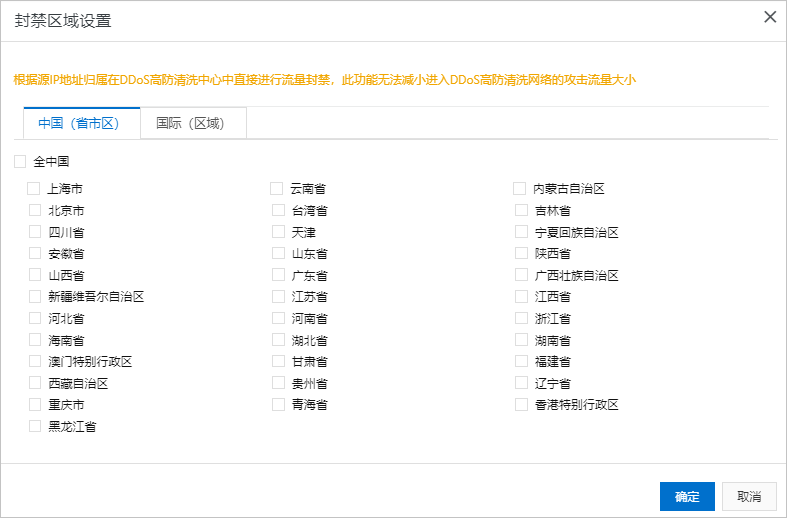Check the 贵州省 checkbox
Image resolution: width=787 pixels, height=518 pixels.
point(278,382)
